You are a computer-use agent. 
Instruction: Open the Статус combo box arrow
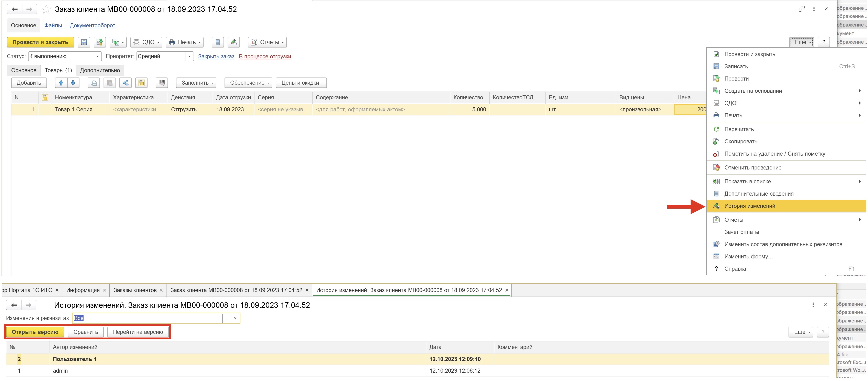tap(97, 56)
